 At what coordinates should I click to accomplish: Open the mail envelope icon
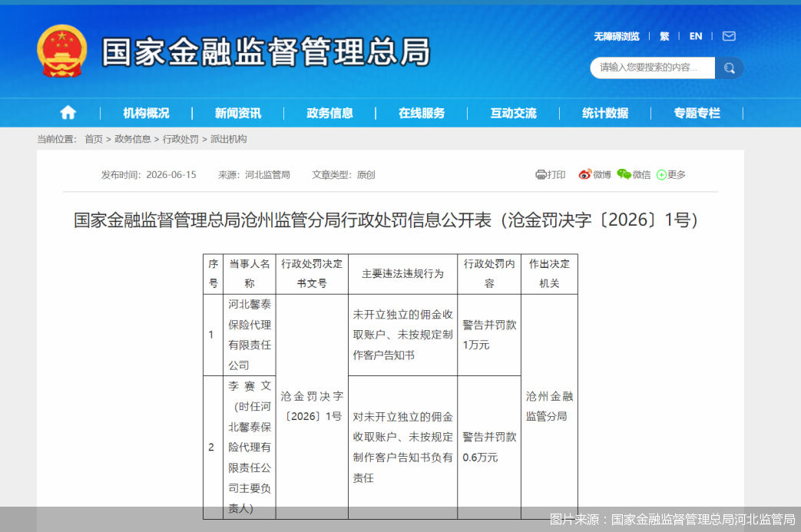pyautogui.click(x=729, y=36)
